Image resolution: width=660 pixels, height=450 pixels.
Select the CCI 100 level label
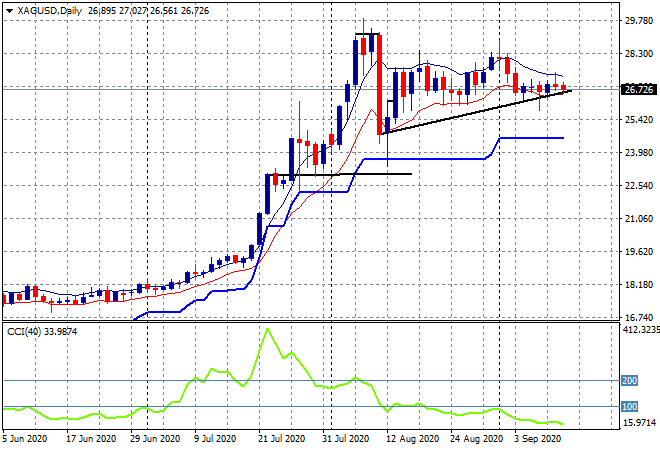(630, 407)
